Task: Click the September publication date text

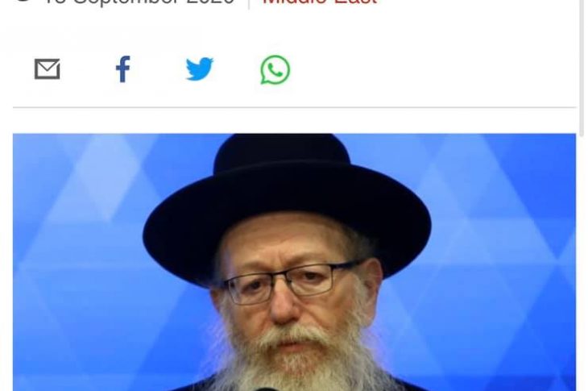Action: click(139, 2)
